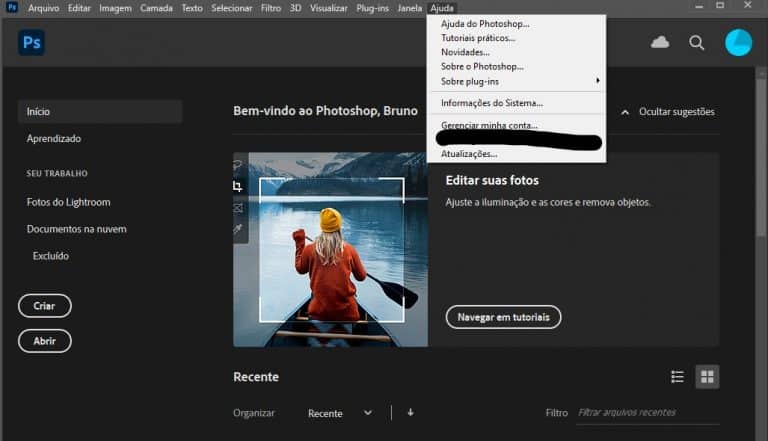The width and height of the screenshot is (768, 441).
Task: Click the Bem-vindo ao Photoshop, Bruno heading
Action: point(325,111)
